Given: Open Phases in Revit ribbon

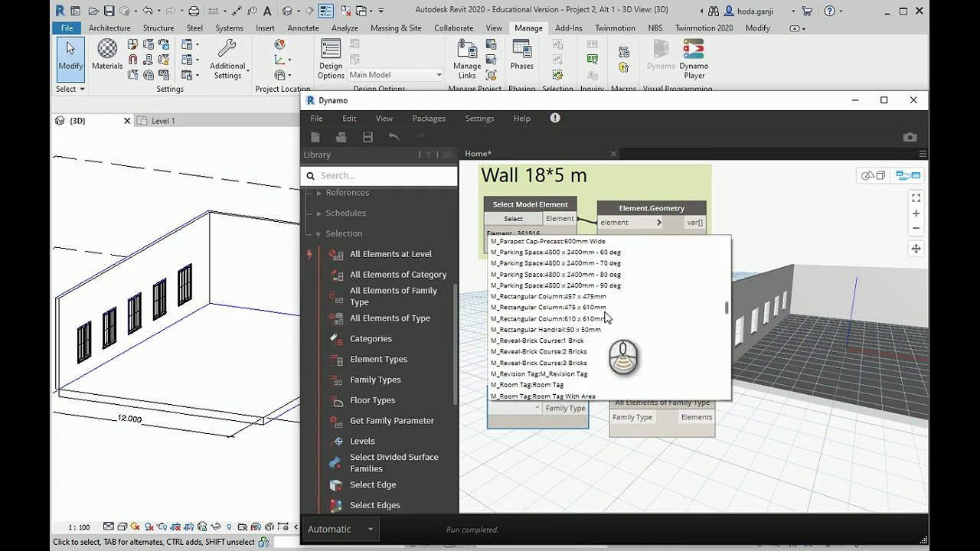Looking at the screenshot, I should (522, 55).
